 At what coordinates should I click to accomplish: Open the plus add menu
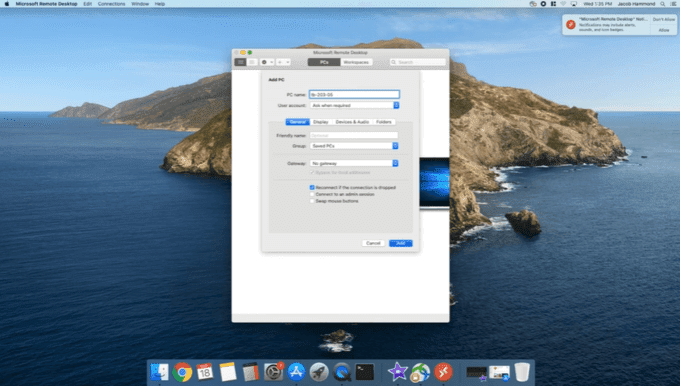pyautogui.click(x=283, y=62)
